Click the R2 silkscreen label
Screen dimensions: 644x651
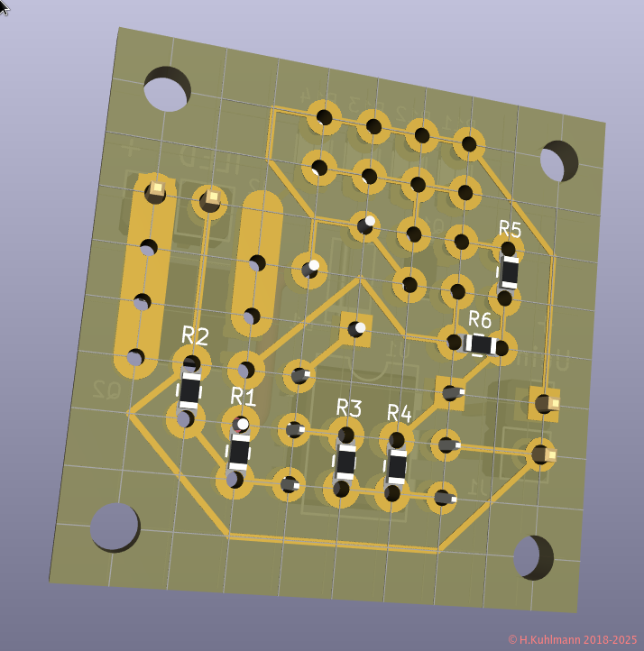coord(195,336)
